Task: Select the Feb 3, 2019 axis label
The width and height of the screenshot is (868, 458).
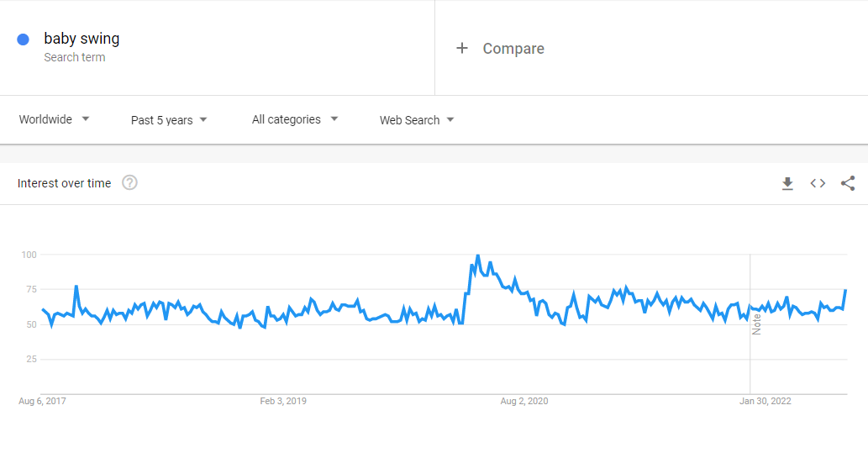Action: (283, 401)
